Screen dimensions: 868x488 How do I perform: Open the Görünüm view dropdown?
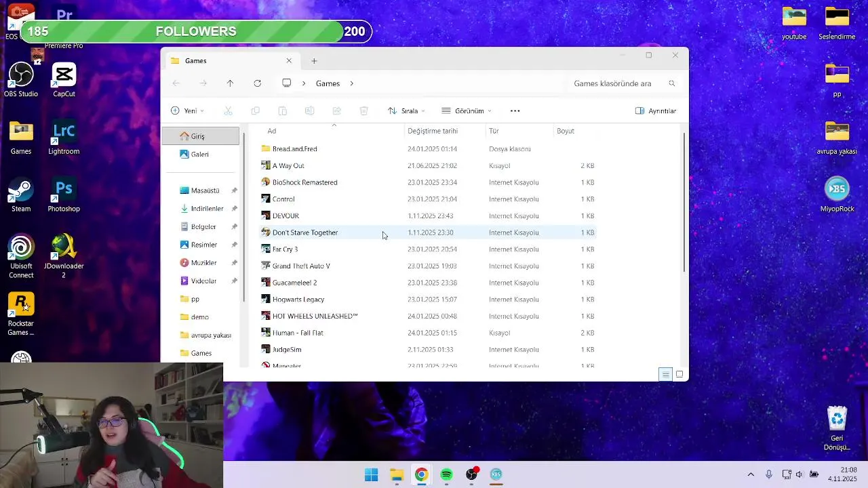467,110
